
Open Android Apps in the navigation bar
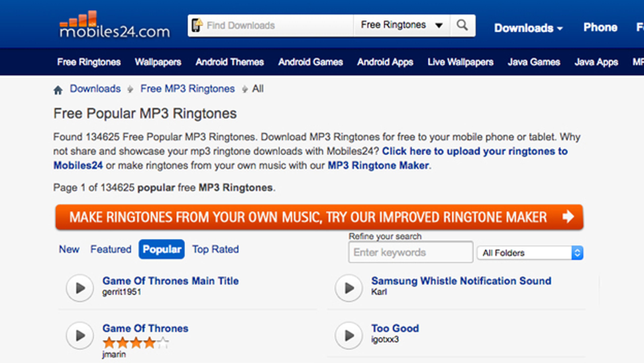pos(385,62)
